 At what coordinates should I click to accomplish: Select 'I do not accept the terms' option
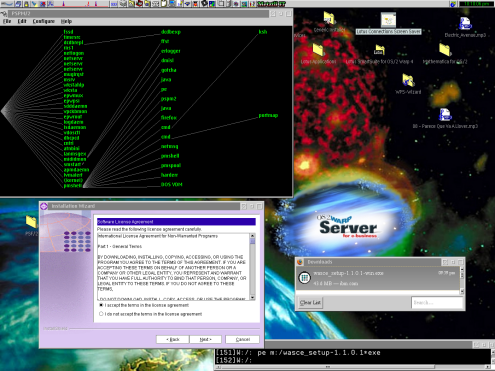(101, 314)
